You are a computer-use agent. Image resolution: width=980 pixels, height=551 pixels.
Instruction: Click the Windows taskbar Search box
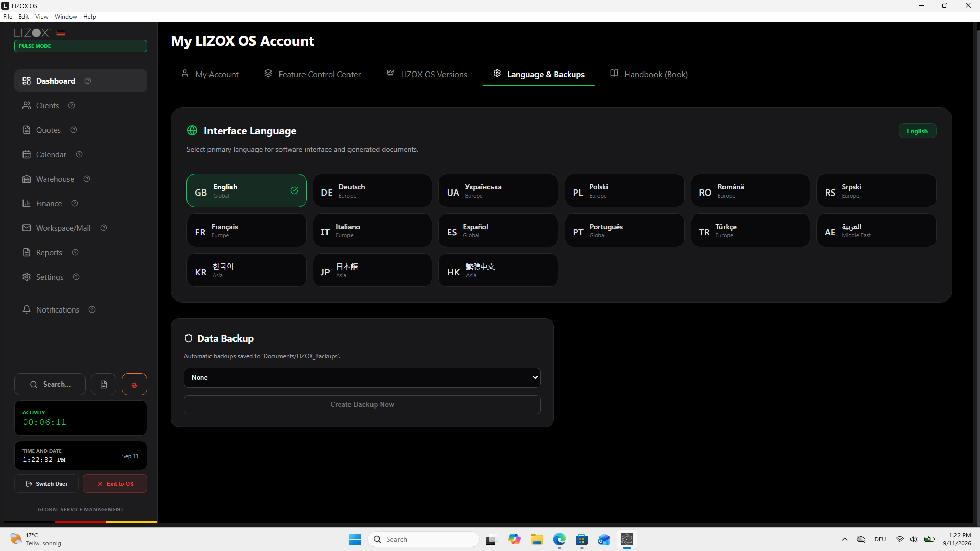[424, 539]
